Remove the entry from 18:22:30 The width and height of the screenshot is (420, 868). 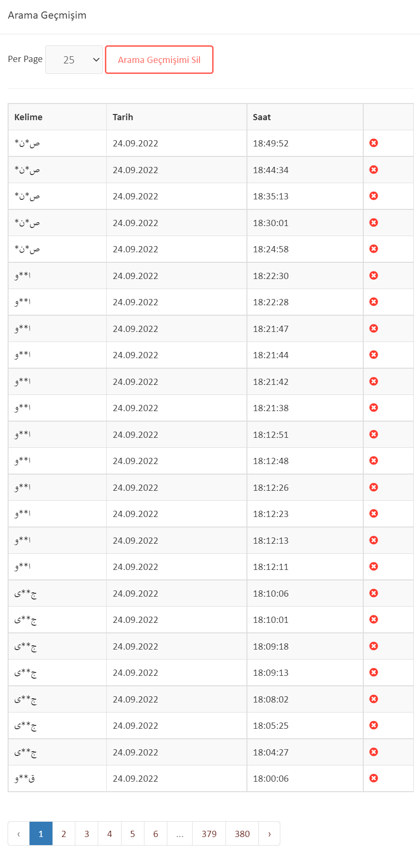click(374, 275)
